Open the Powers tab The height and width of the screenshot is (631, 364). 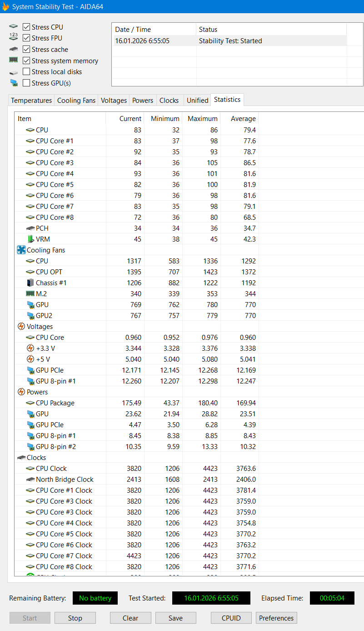(x=143, y=100)
